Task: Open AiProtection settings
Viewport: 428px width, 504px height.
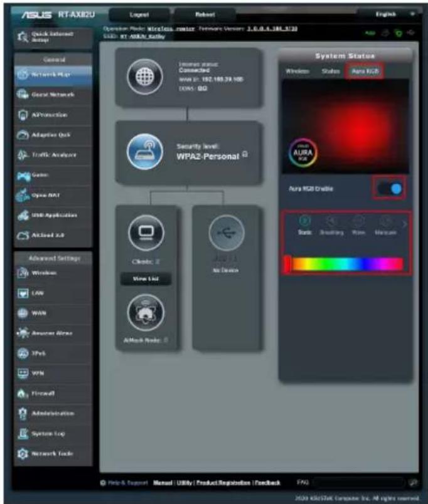Action: coord(53,115)
